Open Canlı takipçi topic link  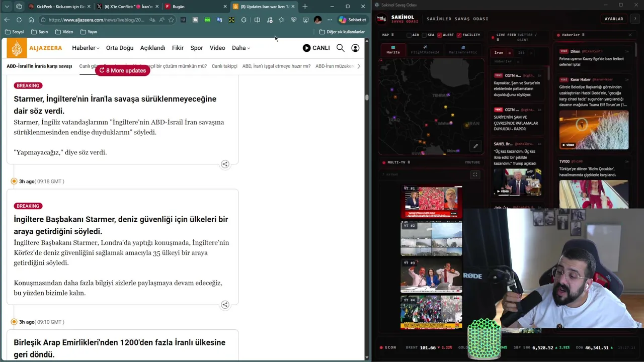224,66
